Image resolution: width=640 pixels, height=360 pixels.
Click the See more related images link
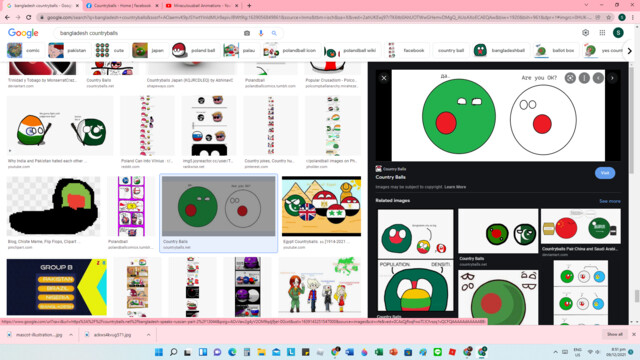pyautogui.click(x=610, y=201)
